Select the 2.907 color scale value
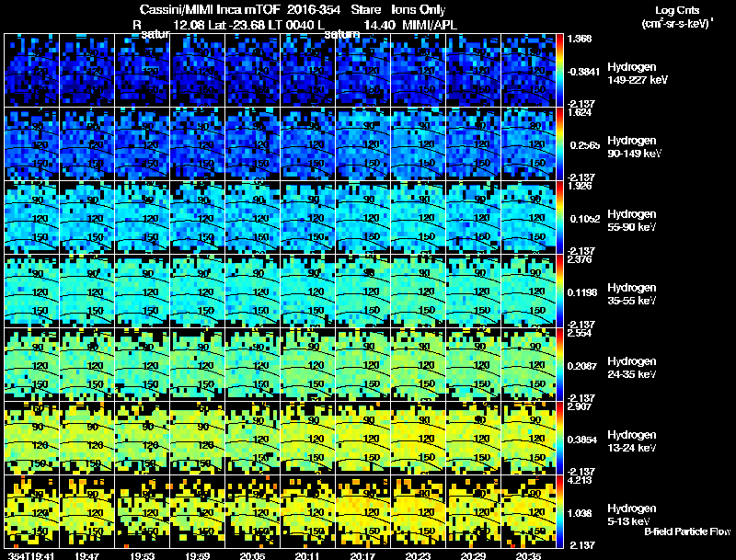The width and height of the screenshot is (736, 560). (580, 406)
